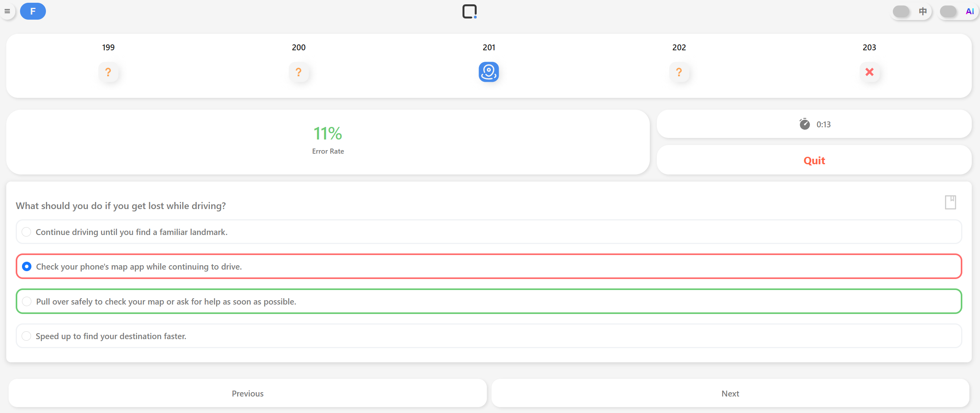The image size is (980, 413).
Task: Click the square logo icon at top center
Action: (x=469, y=11)
